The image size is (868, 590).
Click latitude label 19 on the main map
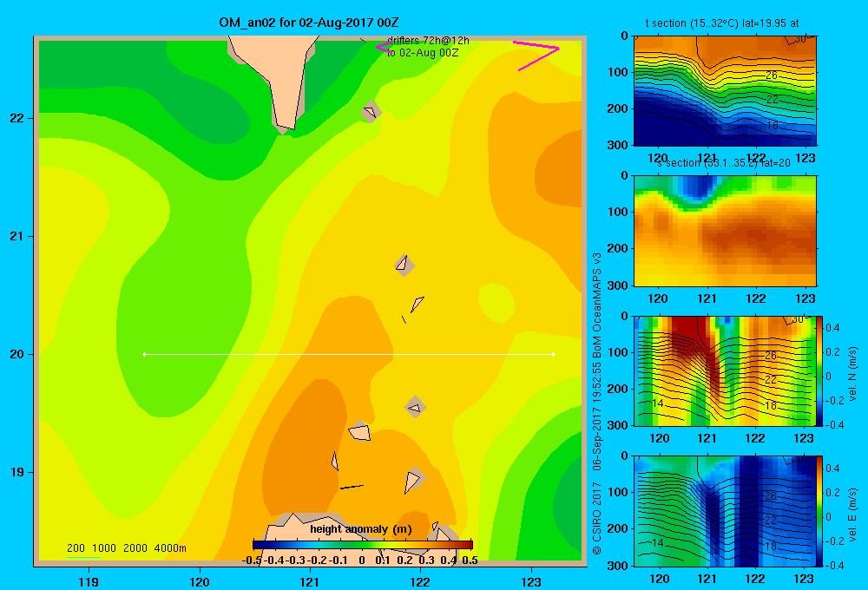pos(17,472)
